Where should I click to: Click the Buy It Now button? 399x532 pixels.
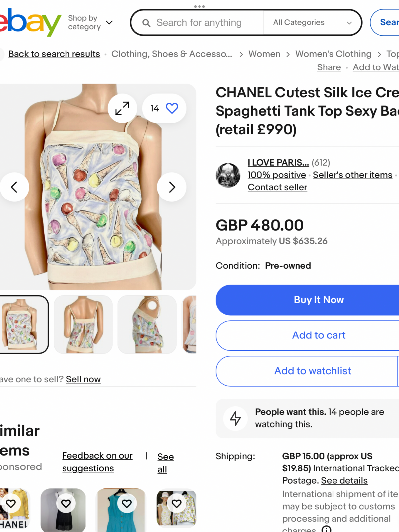(x=307, y=300)
